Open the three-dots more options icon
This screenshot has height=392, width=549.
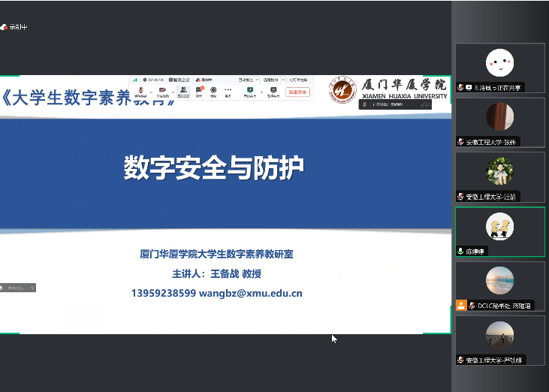pos(228,92)
